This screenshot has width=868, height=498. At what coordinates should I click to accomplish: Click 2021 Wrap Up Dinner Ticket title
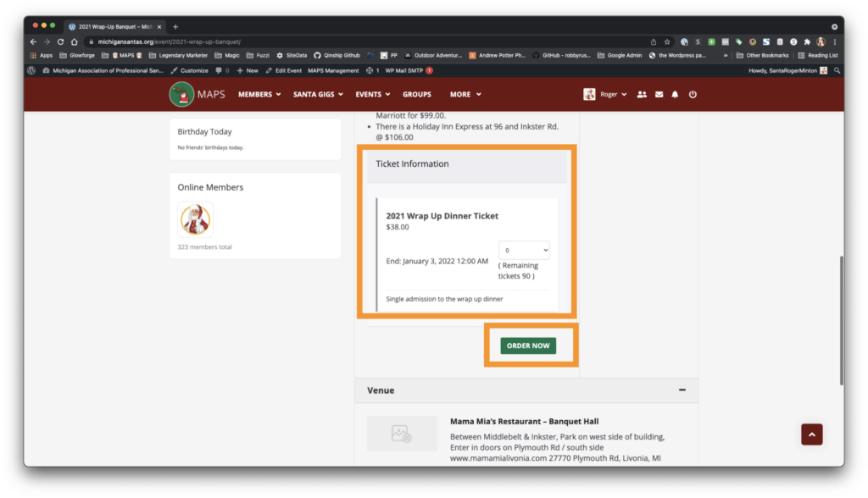click(442, 216)
